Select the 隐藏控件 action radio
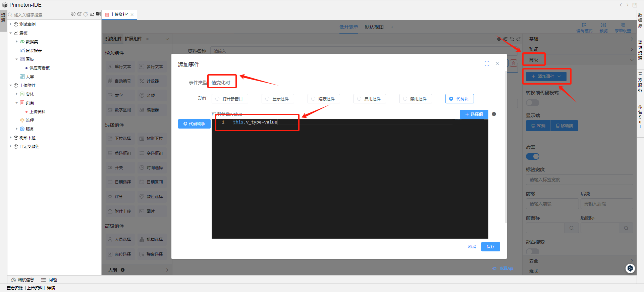Screen dimensions: 644x292 coord(313,99)
